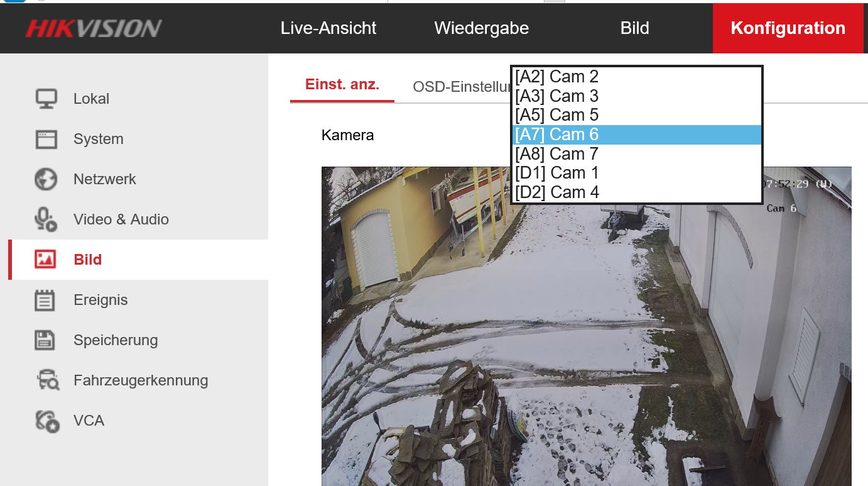Click the Lokal monitor icon
The height and width of the screenshot is (486, 868).
click(x=46, y=99)
